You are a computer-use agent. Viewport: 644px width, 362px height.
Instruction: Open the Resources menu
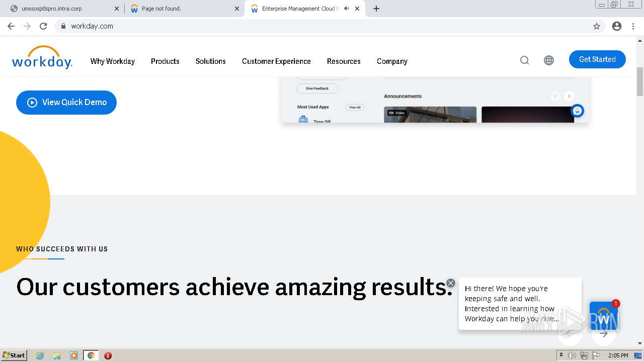(344, 61)
